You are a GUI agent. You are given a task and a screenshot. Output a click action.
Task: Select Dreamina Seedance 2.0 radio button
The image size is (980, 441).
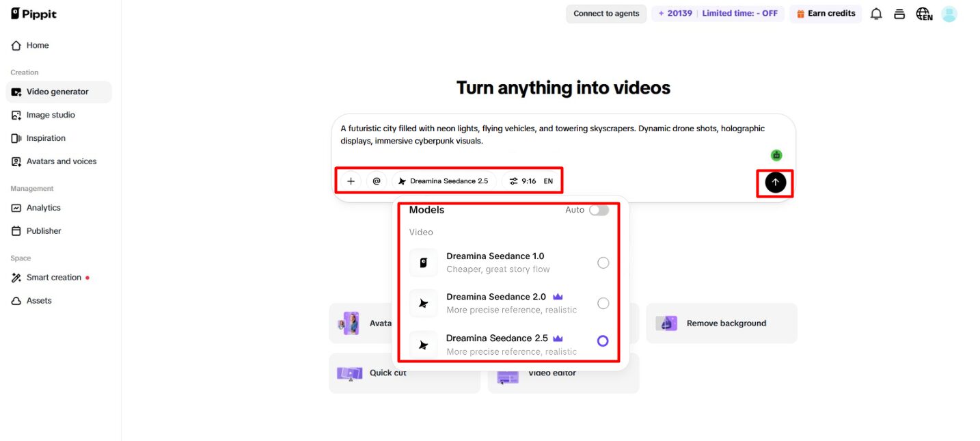click(603, 303)
